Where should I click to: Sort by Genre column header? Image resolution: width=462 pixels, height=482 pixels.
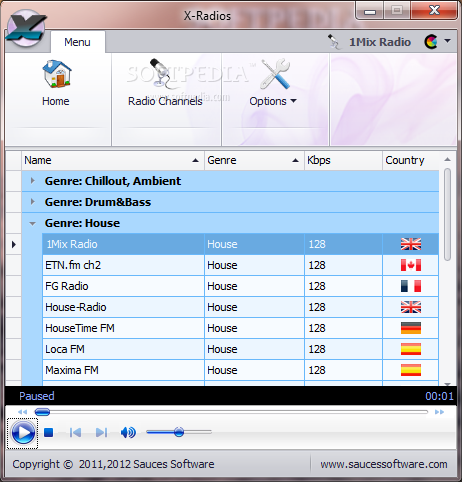click(254, 160)
